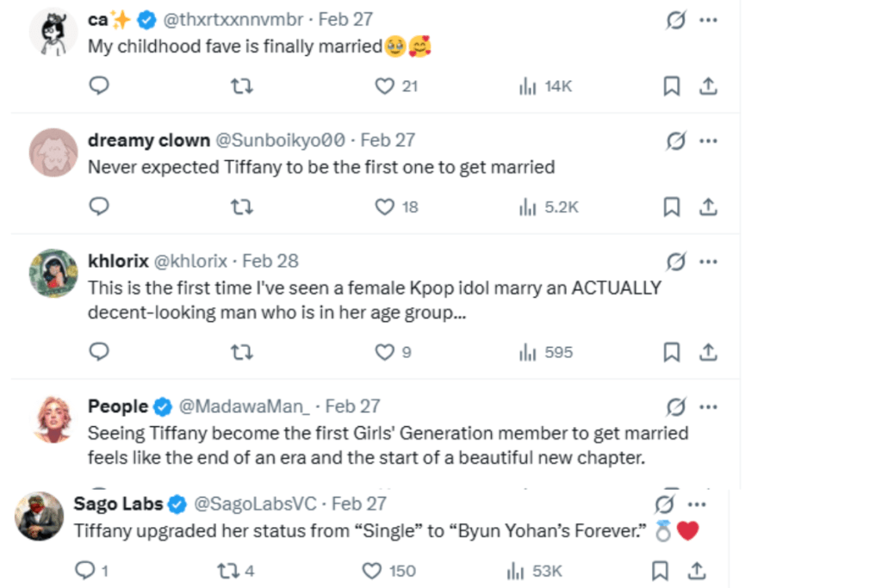The height and width of the screenshot is (588, 882).
Task: Bookmark khlorix's tweet
Action: (672, 351)
